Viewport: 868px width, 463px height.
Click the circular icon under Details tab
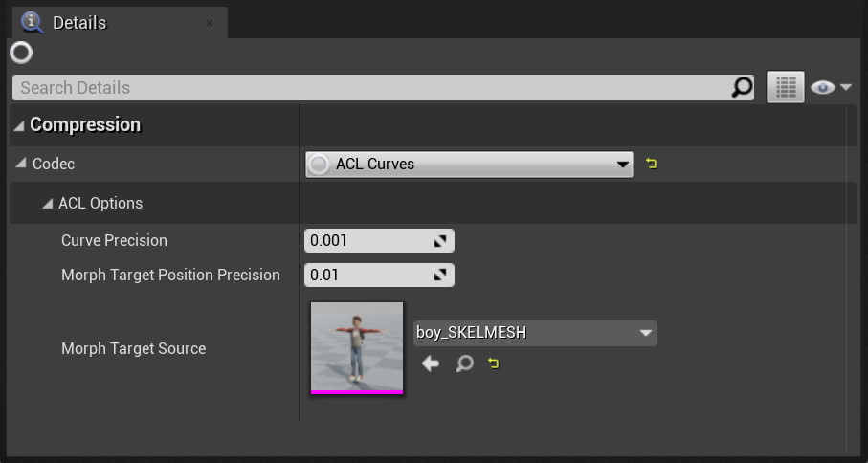pyautogui.click(x=21, y=54)
